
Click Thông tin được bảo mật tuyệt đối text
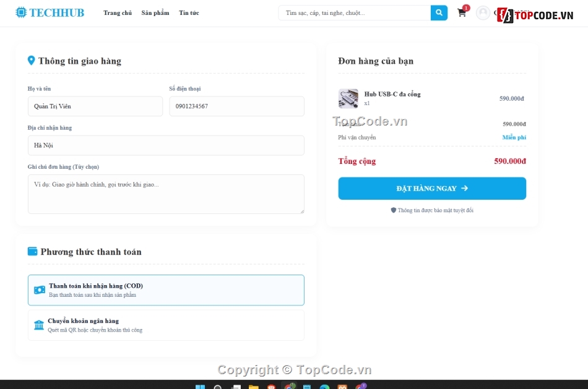tap(435, 210)
